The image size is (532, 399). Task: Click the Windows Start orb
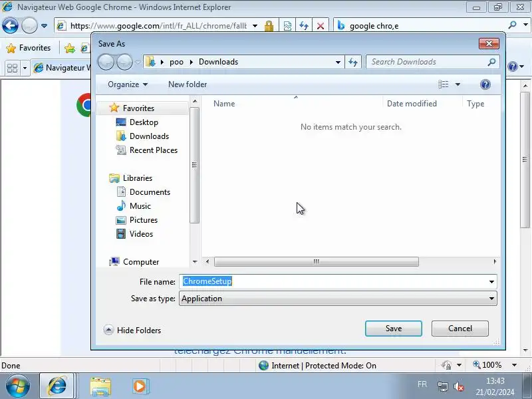(18, 386)
